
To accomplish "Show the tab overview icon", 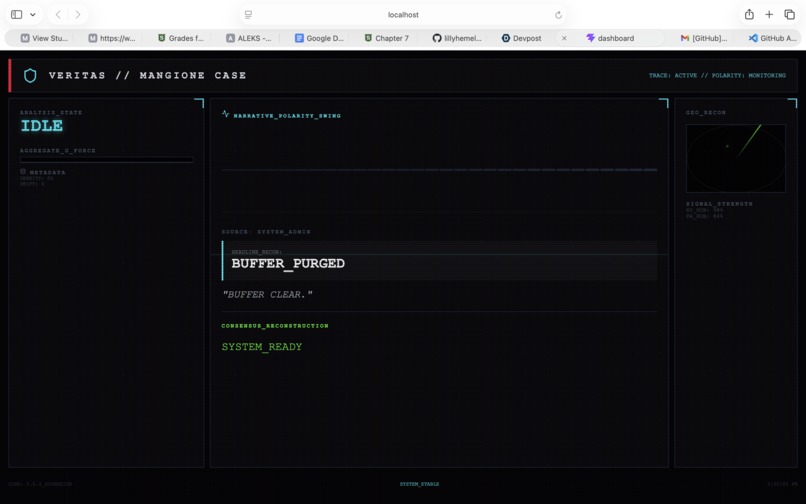I will [x=790, y=14].
